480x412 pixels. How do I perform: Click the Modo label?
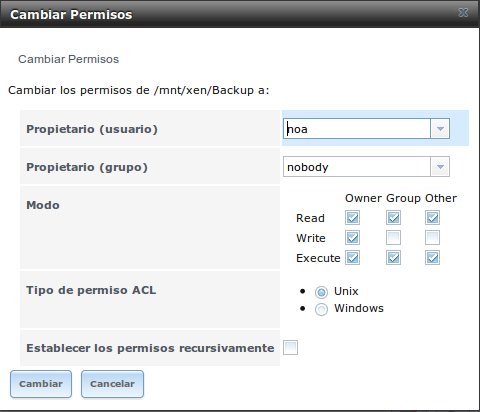coord(43,205)
